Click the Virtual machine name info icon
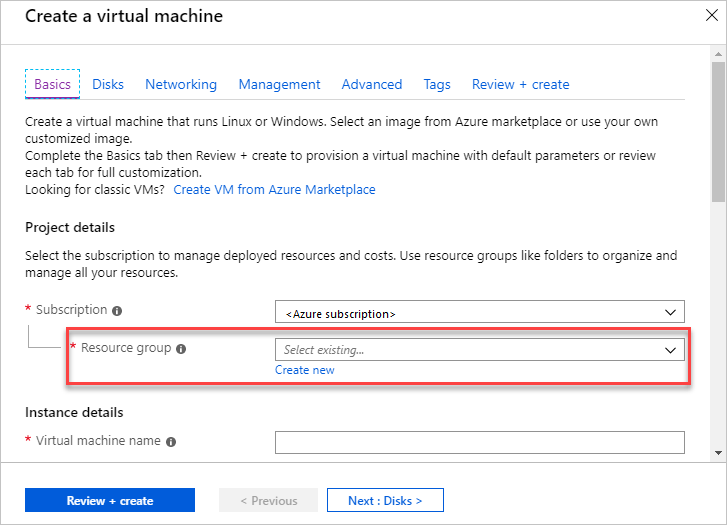Viewport: 727px width, 525px height. point(171,441)
